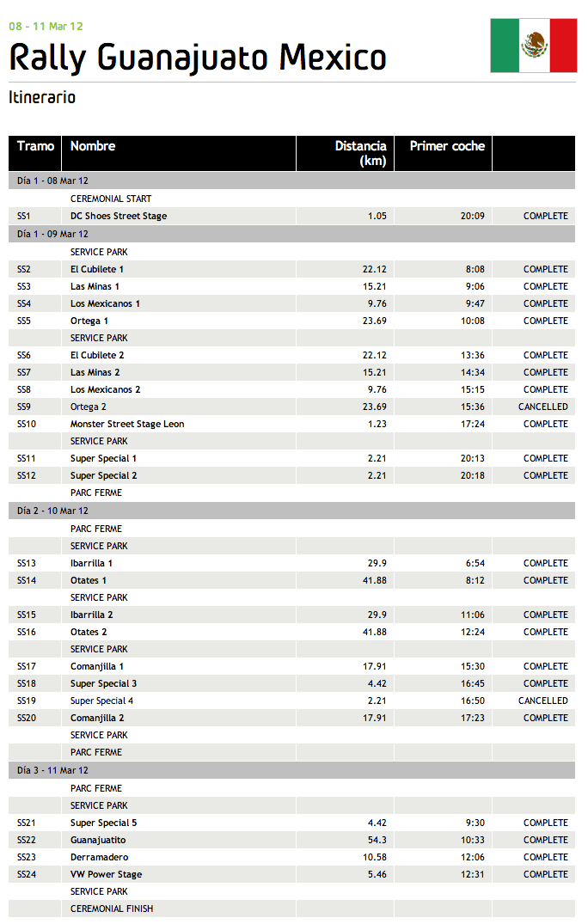Open the DC Shoes Street Stage entry
Screen dimensions: 588x924
pos(119,216)
